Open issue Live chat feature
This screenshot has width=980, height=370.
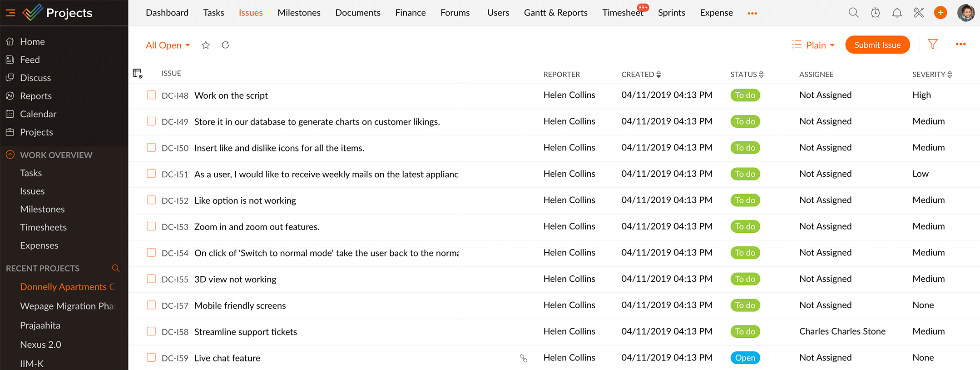pyautogui.click(x=227, y=358)
